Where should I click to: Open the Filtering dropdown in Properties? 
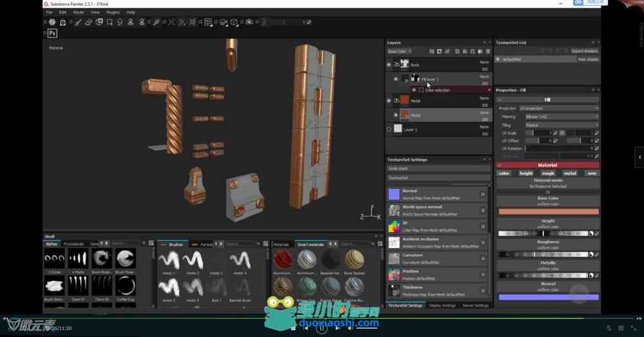(x=562, y=117)
